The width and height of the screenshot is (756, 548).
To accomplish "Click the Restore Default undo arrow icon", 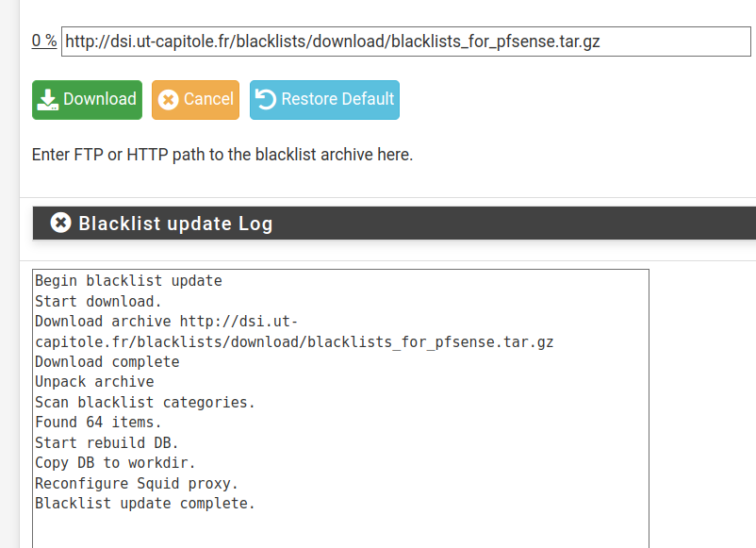I will coord(266,100).
